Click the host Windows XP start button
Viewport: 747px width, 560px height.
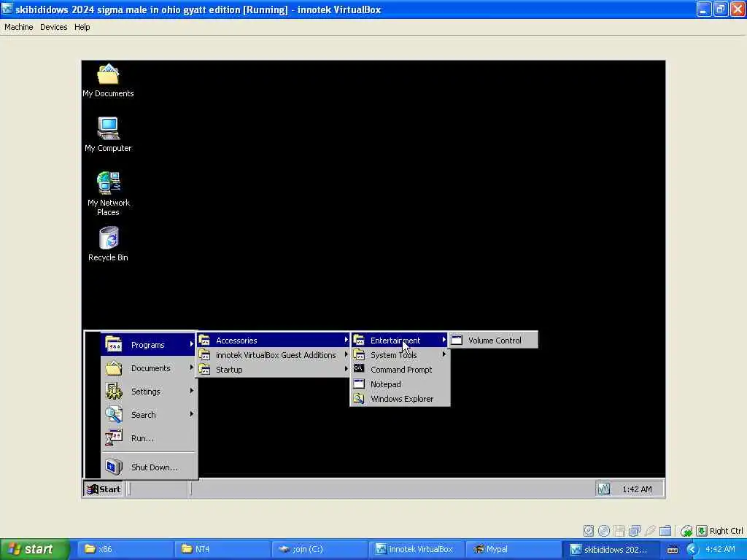point(34,549)
